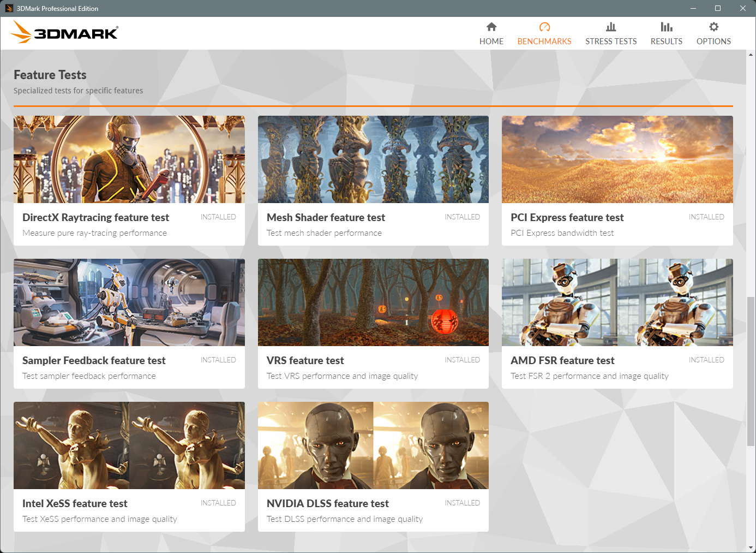Click INSTALLED label on NVIDIA DLSS card
The height and width of the screenshot is (553, 756).
coord(462,503)
